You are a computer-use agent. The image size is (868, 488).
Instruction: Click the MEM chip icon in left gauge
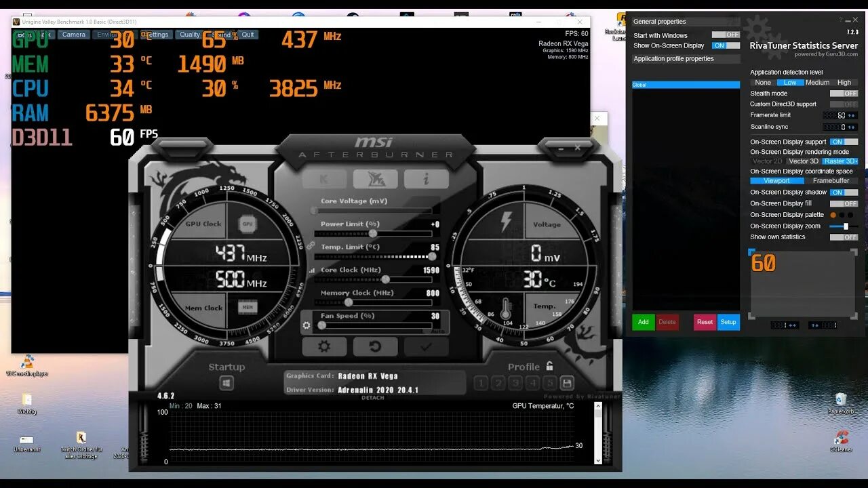pos(248,308)
